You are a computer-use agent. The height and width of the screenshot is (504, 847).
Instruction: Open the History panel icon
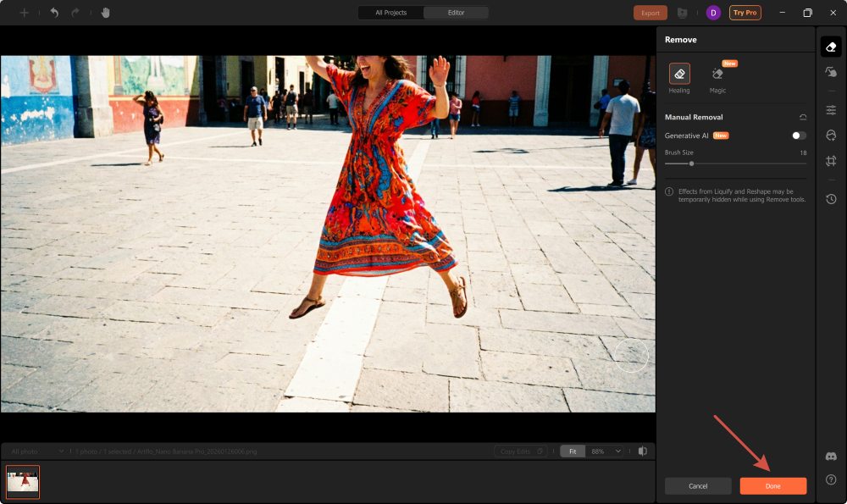pos(831,199)
